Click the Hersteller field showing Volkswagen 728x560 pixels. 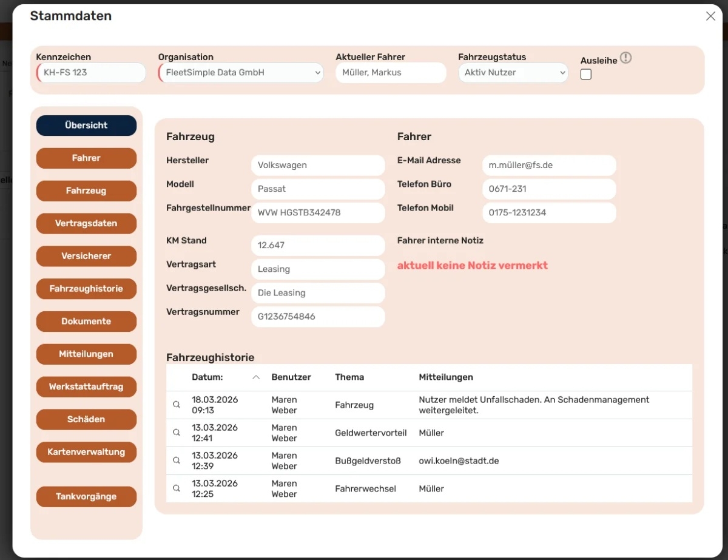click(318, 165)
